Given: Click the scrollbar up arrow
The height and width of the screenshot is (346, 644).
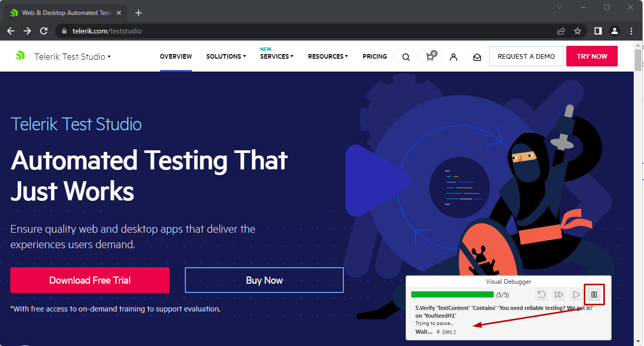Looking at the screenshot, I should tap(638, 45).
